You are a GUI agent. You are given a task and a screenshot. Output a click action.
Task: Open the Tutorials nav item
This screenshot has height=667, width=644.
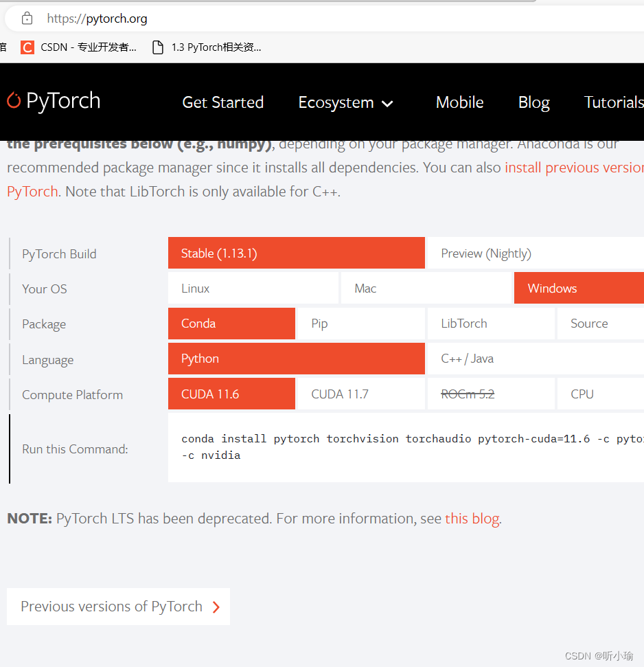pyautogui.click(x=614, y=102)
